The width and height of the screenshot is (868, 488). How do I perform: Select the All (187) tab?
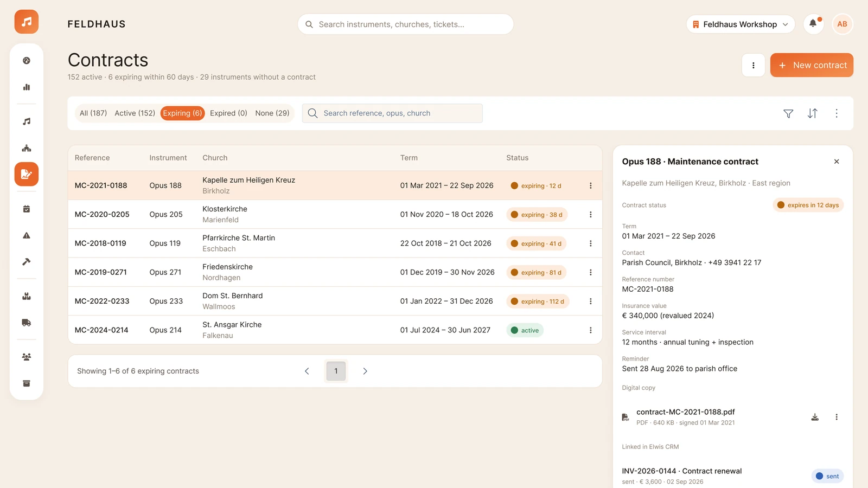93,113
